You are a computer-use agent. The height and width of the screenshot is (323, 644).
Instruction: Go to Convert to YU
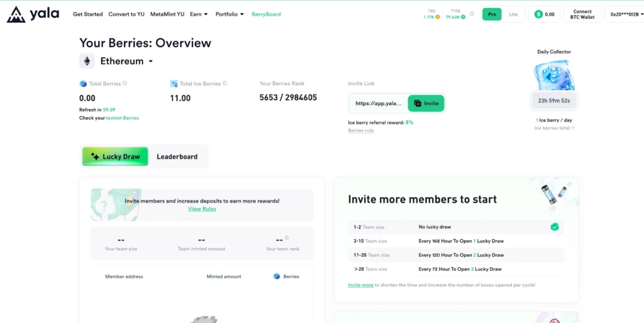coord(126,14)
